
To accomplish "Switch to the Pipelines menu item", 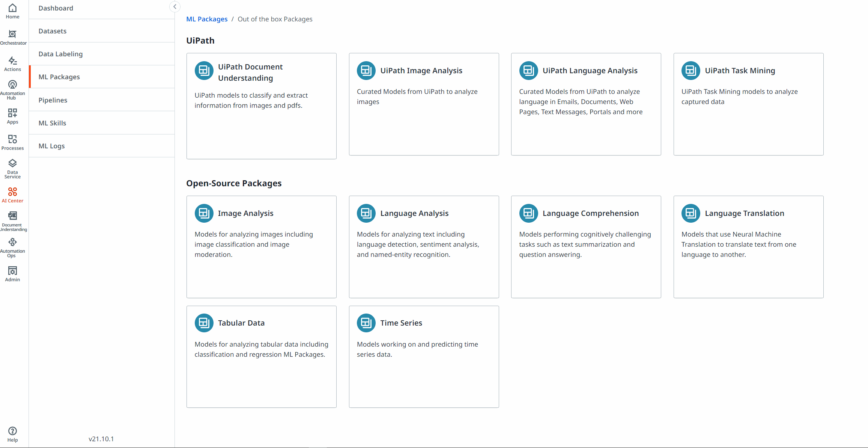I will tap(53, 100).
